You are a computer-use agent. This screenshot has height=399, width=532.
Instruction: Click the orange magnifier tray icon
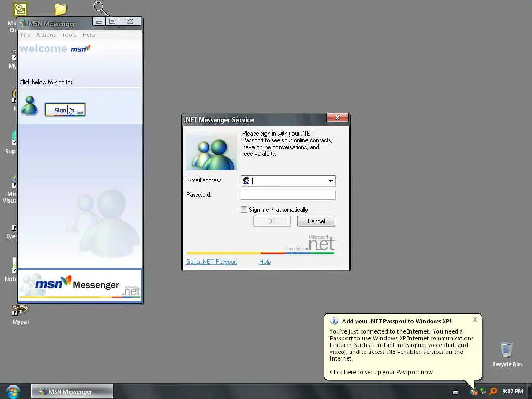(494, 391)
